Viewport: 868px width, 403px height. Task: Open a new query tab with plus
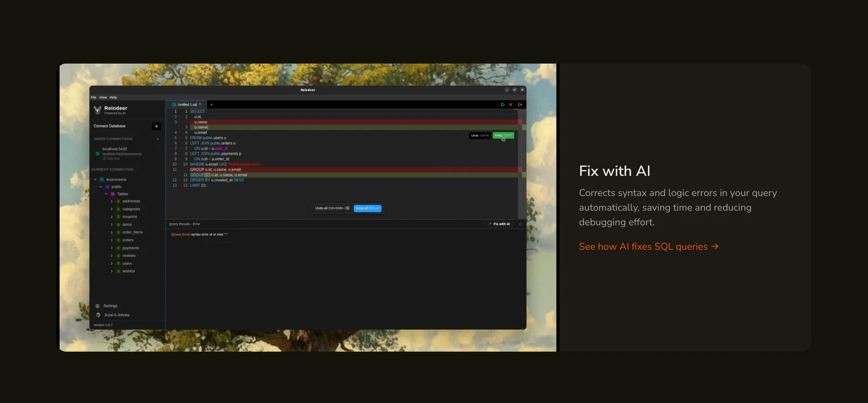pos(212,105)
